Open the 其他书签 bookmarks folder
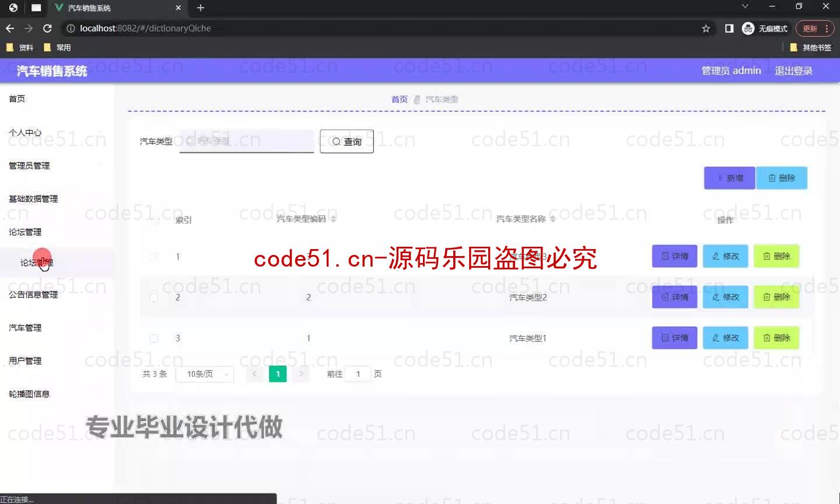Image resolution: width=840 pixels, height=504 pixels. point(810,47)
